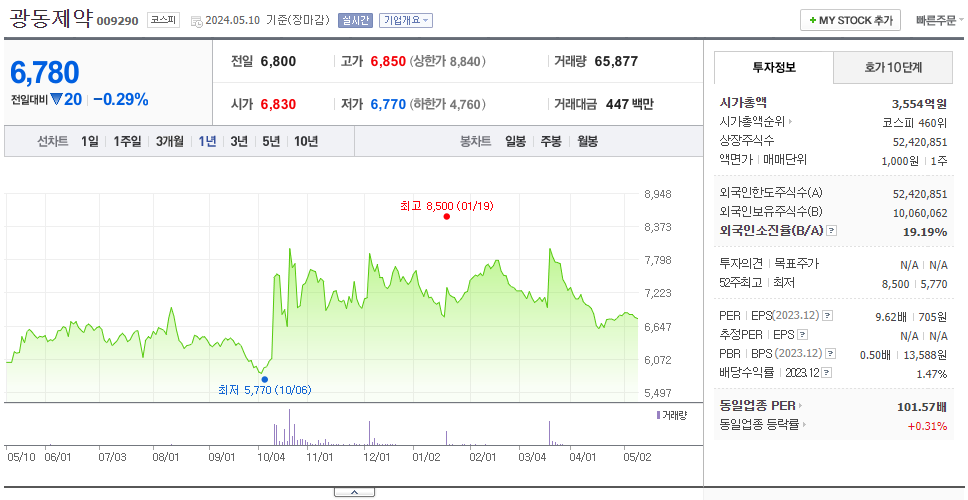Click the 외국인보유주식수 value 10,060,062
This screenshot has height=500, width=968.
click(920, 213)
